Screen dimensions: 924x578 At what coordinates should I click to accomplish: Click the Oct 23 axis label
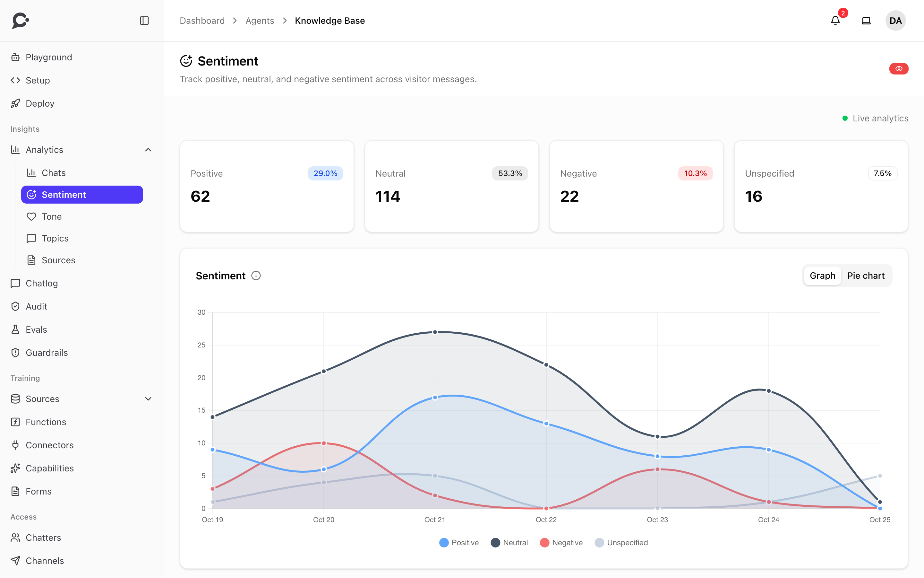(x=657, y=520)
